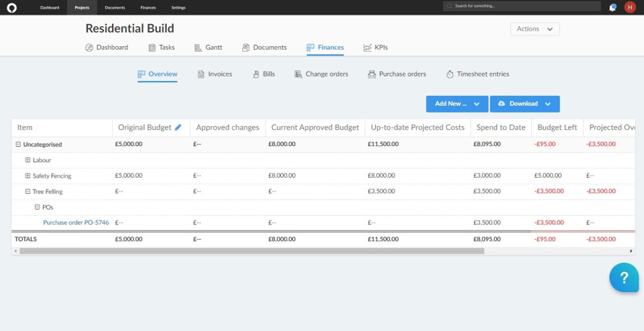This screenshot has height=331, width=644.
Task: Switch to the Purchase orders sub-tab
Action: click(397, 74)
